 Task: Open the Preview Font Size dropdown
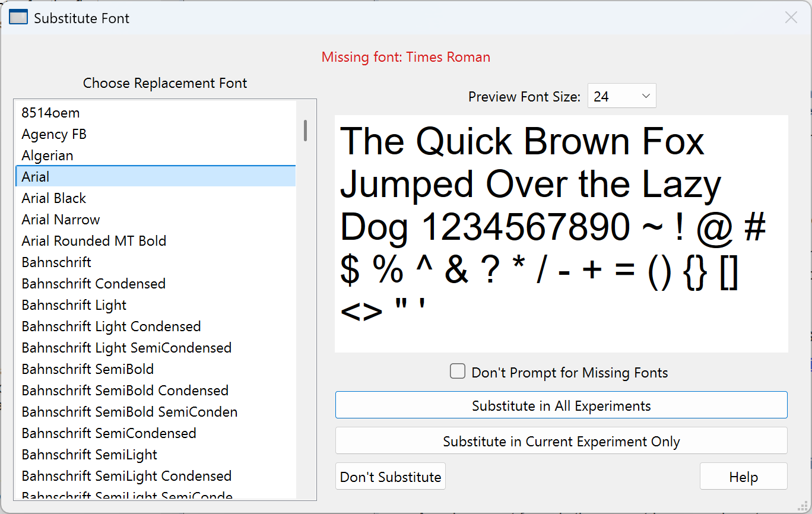click(621, 96)
